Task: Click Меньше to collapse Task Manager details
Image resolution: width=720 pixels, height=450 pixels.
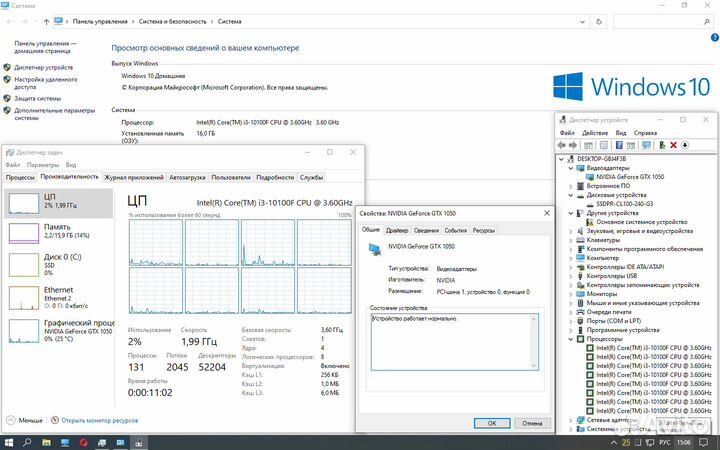Action: coord(25,420)
